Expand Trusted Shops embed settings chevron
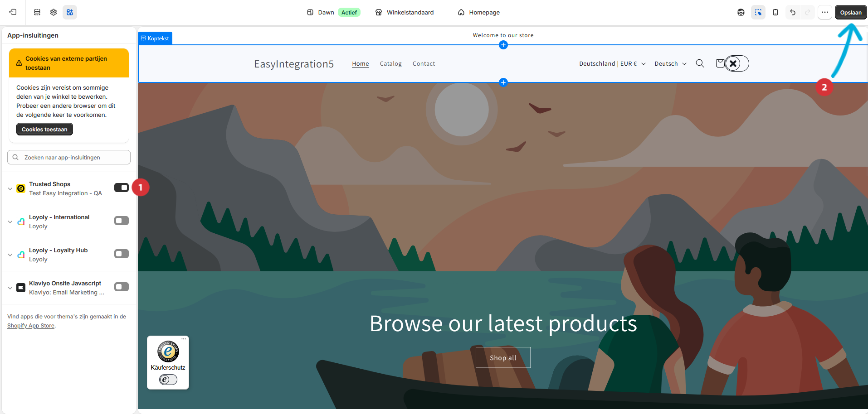Image resolution: width=868 pixels, height=414 pixels. click(x=10, y=188)
